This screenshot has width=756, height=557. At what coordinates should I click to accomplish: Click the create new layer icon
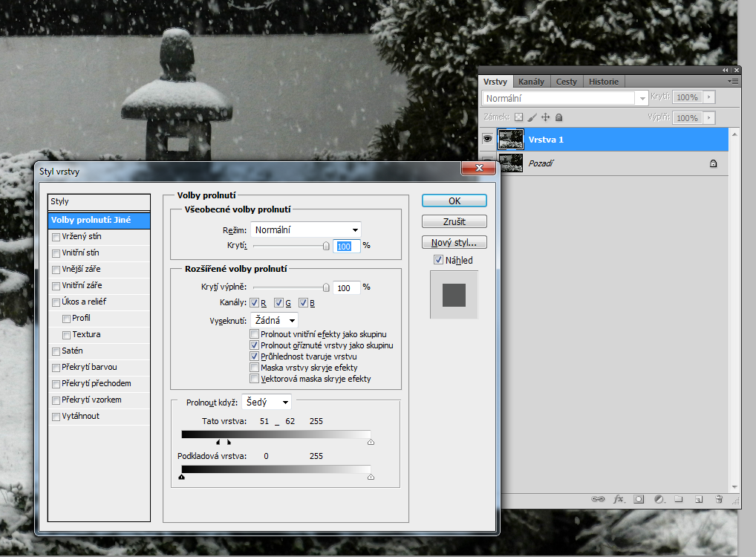click(698, 500)
